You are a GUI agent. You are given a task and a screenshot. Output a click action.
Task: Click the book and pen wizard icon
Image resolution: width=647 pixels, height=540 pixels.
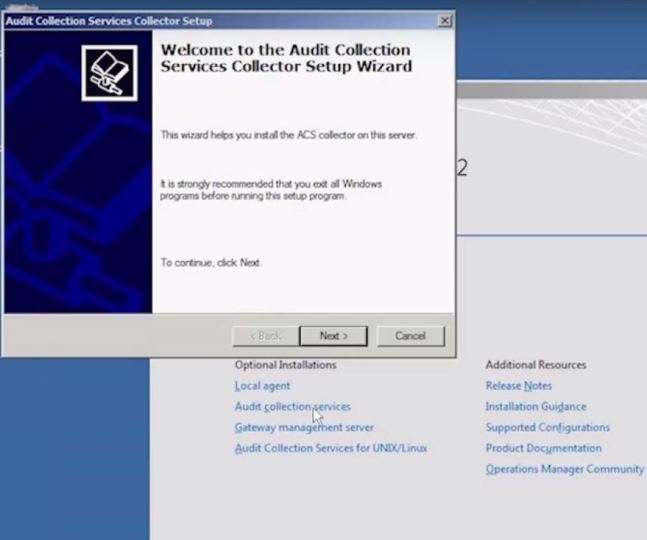(x=109, y=73)
